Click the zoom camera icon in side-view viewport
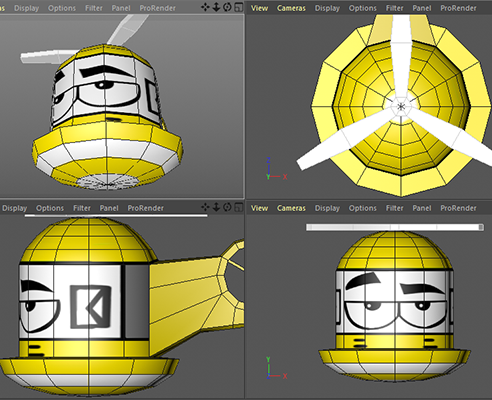 pos(216,207)
